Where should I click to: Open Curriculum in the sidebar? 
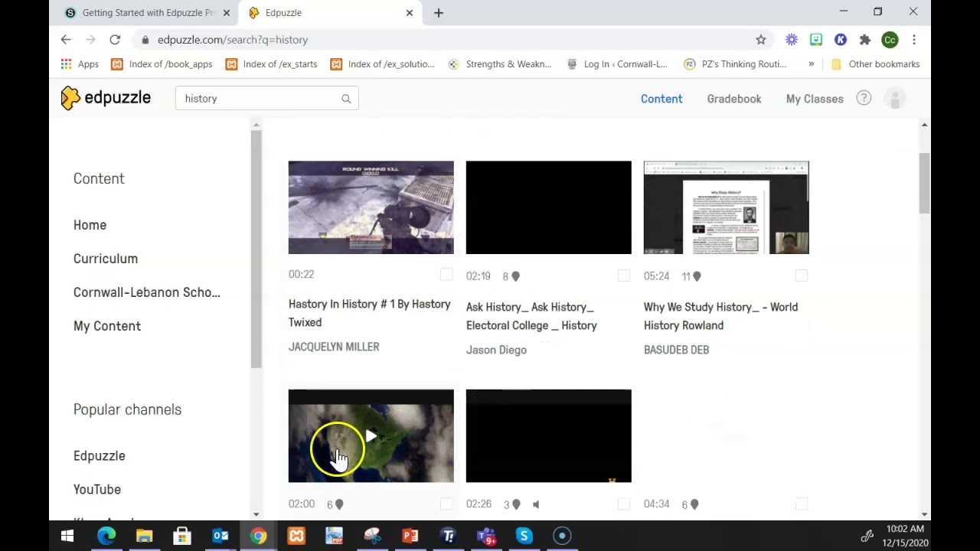point(106,259)
